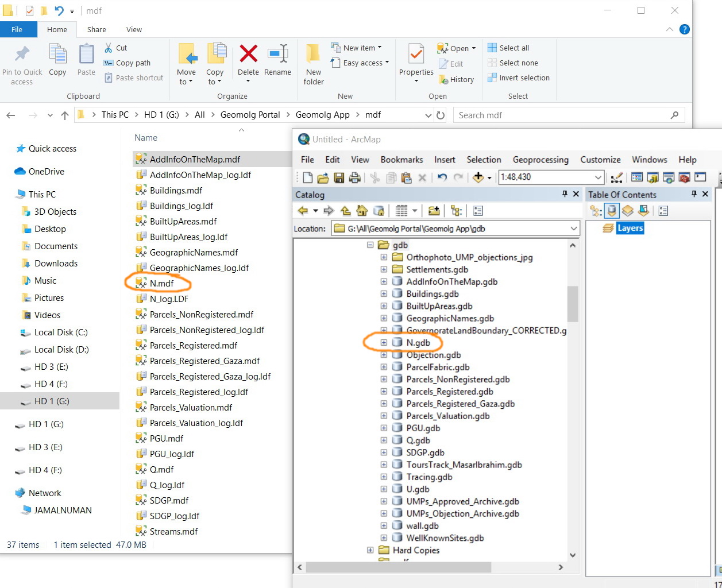The width and height of the screenshot is (722, 588).
Task: Open Selection menu in ArcMap
Action: coord(484,160)
